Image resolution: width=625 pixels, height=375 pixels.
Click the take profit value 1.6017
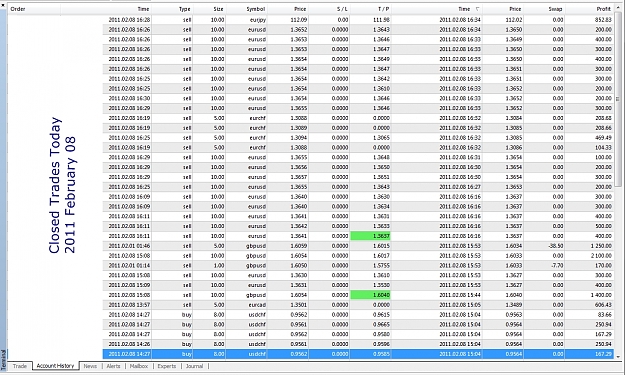tap(381, 255)
